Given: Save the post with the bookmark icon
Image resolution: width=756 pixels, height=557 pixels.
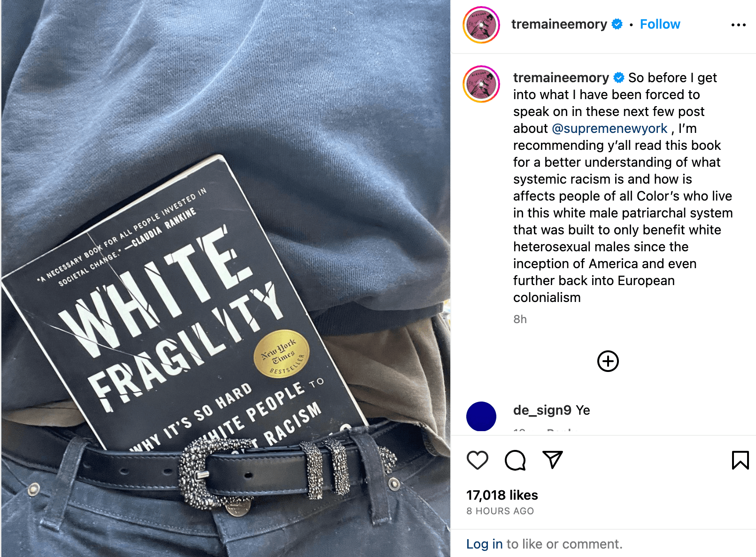Looking at the screenshot, I should [x=741, y=460].
